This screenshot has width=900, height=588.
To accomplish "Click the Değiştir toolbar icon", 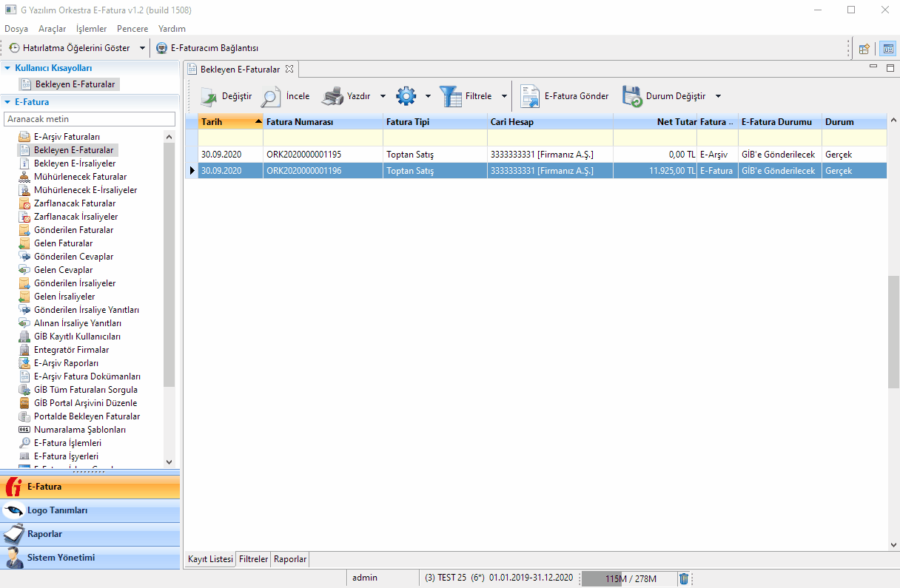I will tap(210, 97).
